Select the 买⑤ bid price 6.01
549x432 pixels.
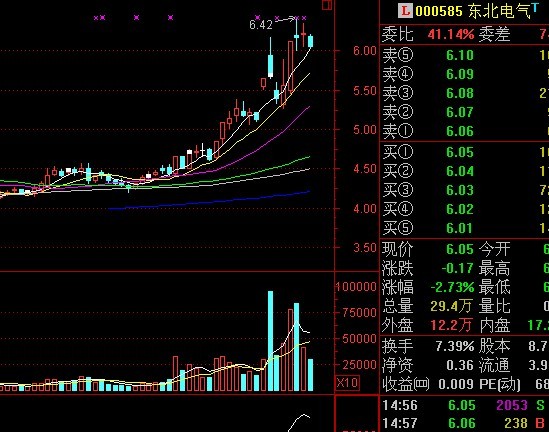[460, 228]
